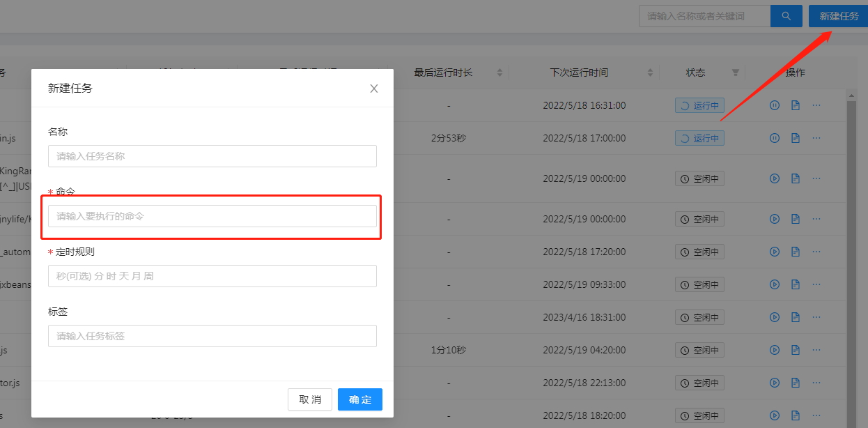The width and height of the screenshot is (868, 428).
Task: Click 空闲中 status badge of 09:33:00 row
Action: tap(699, 284)
